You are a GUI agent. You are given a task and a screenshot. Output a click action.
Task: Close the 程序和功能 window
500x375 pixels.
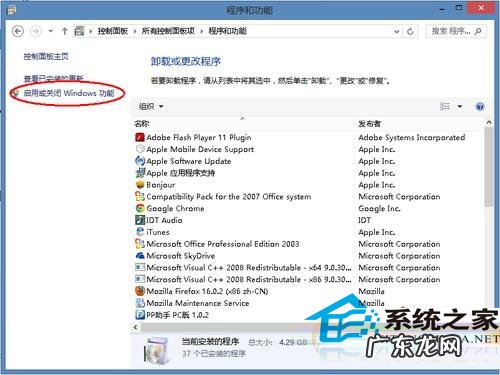481,7
